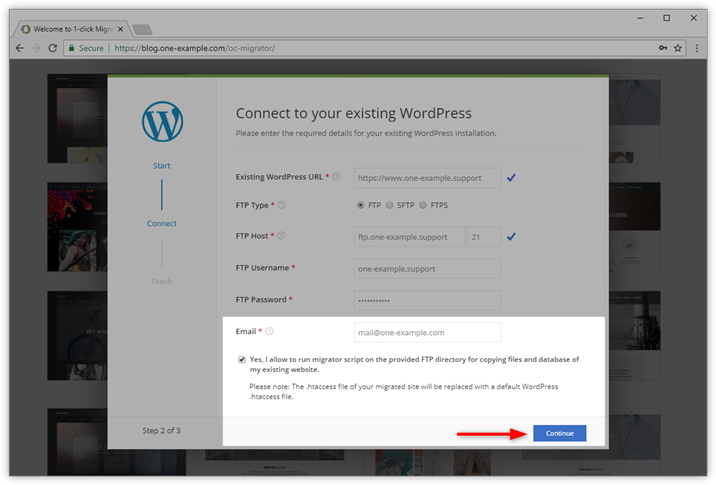Open help for Existing WordPress URL
The height and width of the screenshot is (485, 716).
point(336,176)
